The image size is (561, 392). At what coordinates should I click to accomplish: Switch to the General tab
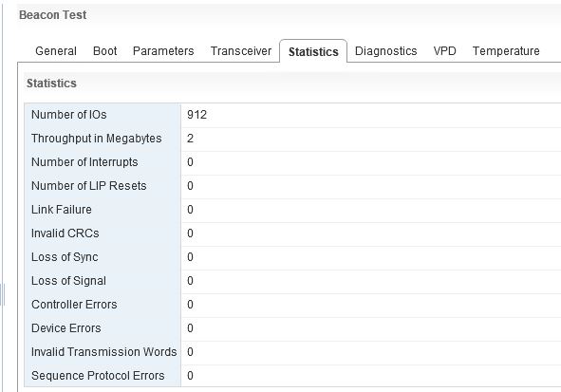click(x=56, y=51)
